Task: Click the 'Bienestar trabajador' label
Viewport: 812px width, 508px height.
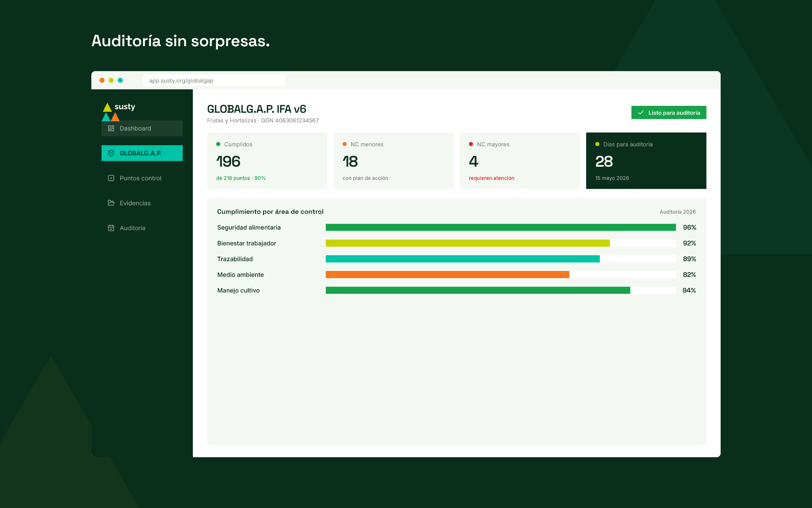Action: tap(247, 243)
